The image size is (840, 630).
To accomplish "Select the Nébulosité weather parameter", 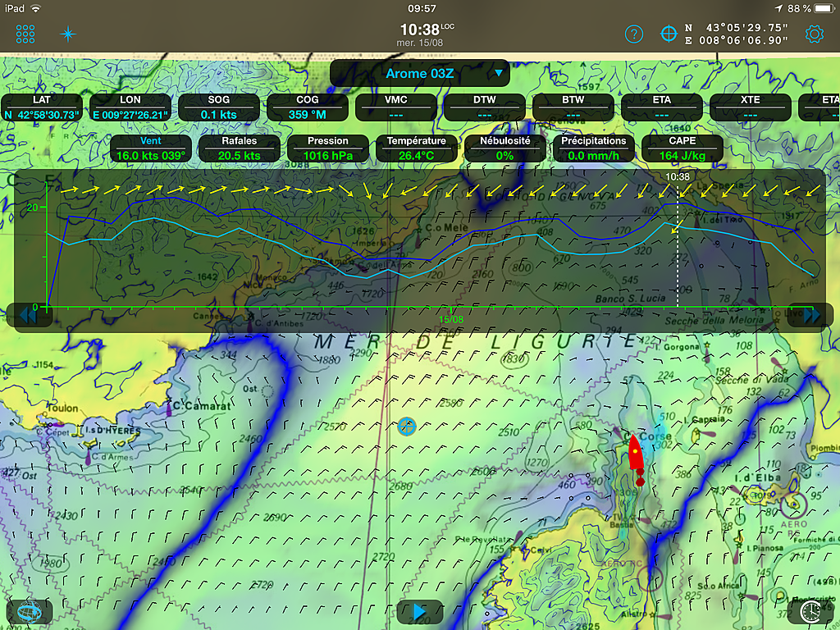I will pos(504,148).
